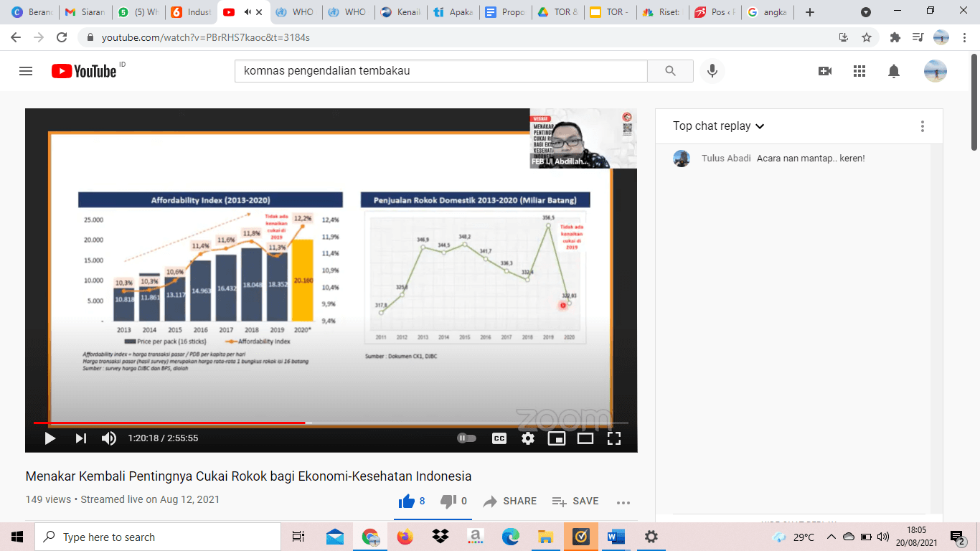The image size is (980, 551).
Task: Toggle theater mode
Action: 585,438
